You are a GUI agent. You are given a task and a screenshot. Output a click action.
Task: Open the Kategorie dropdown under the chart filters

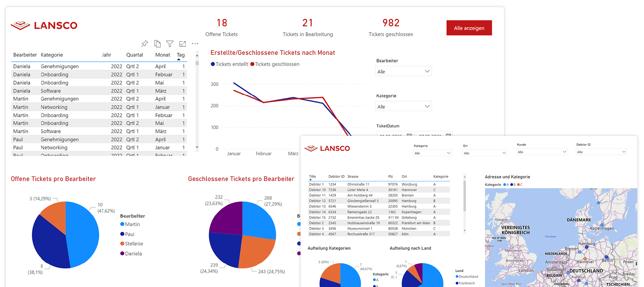(403, 107)
